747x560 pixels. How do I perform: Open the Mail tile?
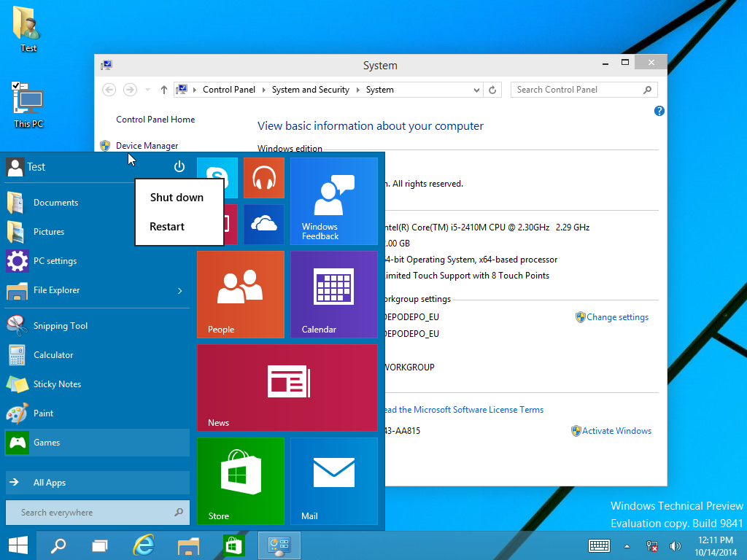[x=333, y=481]
